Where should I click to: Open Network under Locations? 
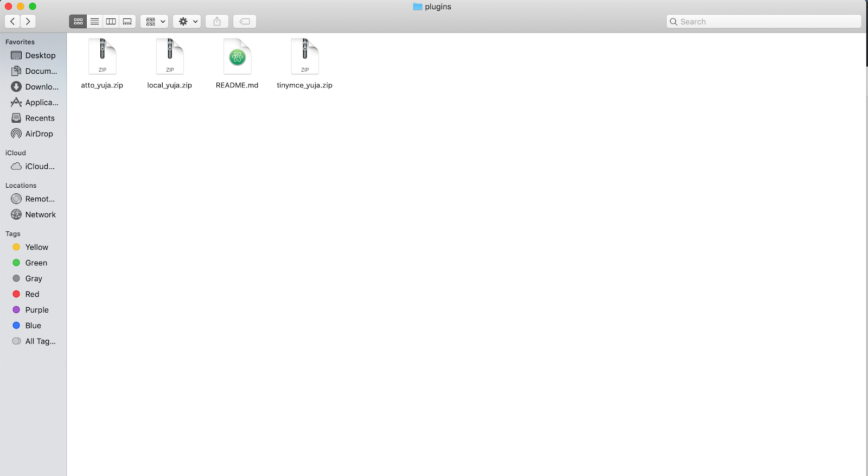(x=40, y=215)
